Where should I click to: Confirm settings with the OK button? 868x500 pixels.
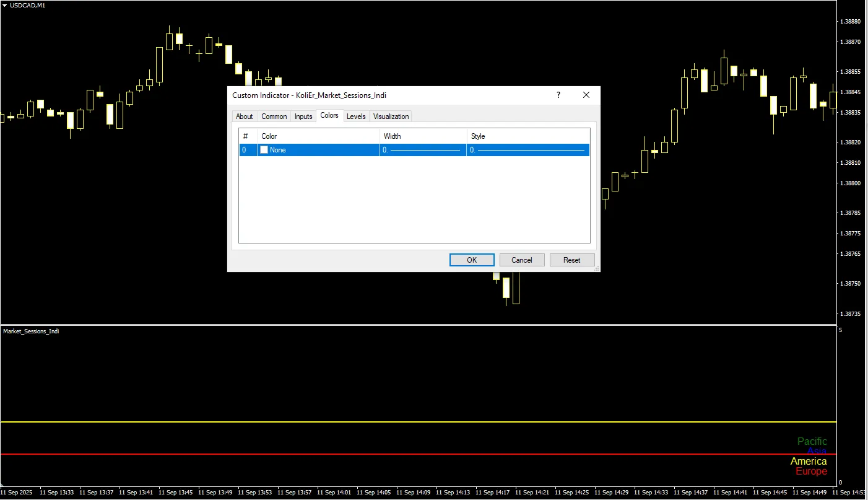coord(472,260)
